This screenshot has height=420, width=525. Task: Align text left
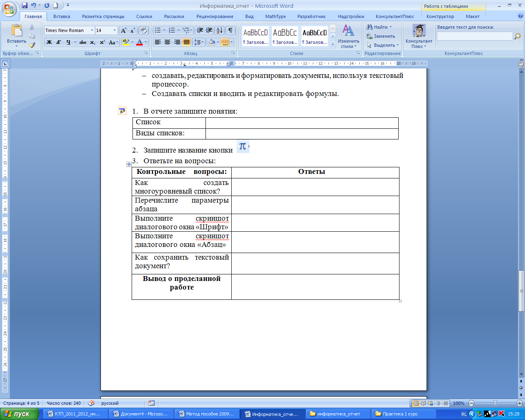click(x=158, y=42)
